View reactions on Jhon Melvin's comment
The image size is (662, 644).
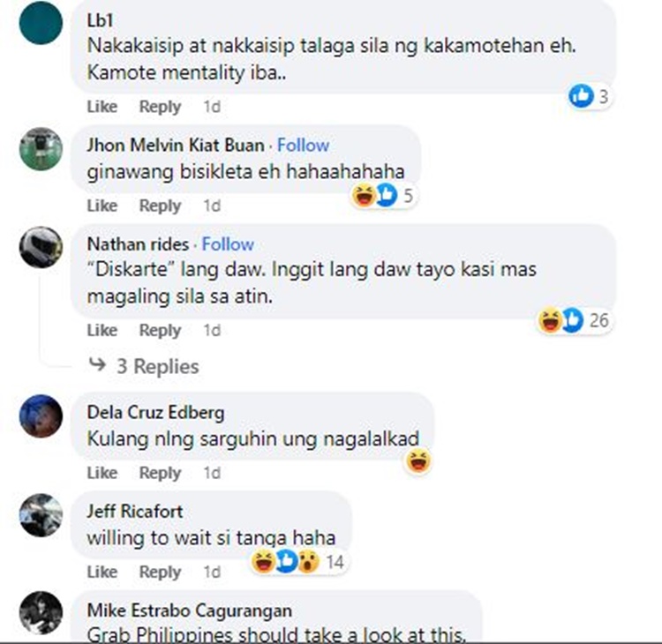(x=384, y=195)
